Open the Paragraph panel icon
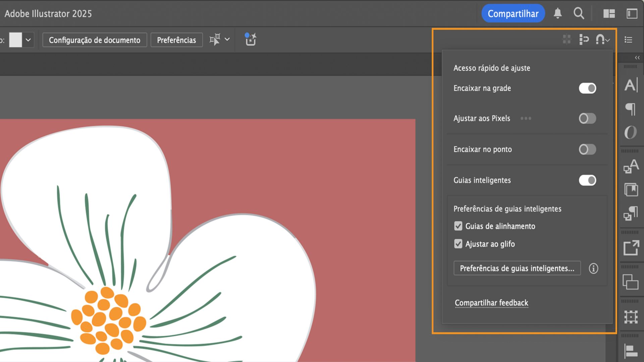This screenshot has height=362, width=644. (631, 109)
